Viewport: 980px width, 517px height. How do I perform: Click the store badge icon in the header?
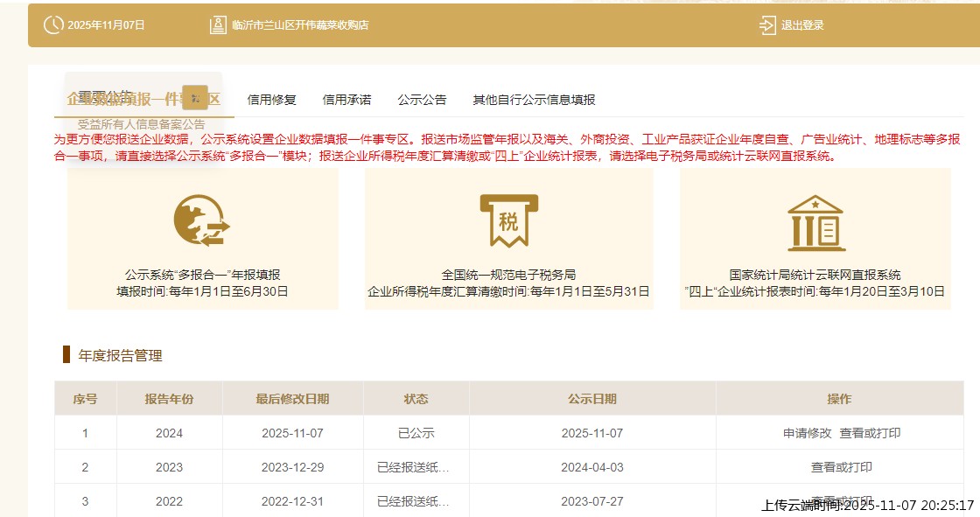[217, 24]
